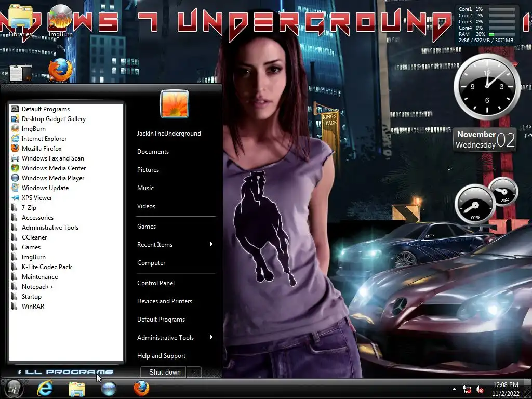The height and width of the screenshot is (399, 532).
Task: Open the ImgBurn desktop shortcut
Action: tap(60, 20)
